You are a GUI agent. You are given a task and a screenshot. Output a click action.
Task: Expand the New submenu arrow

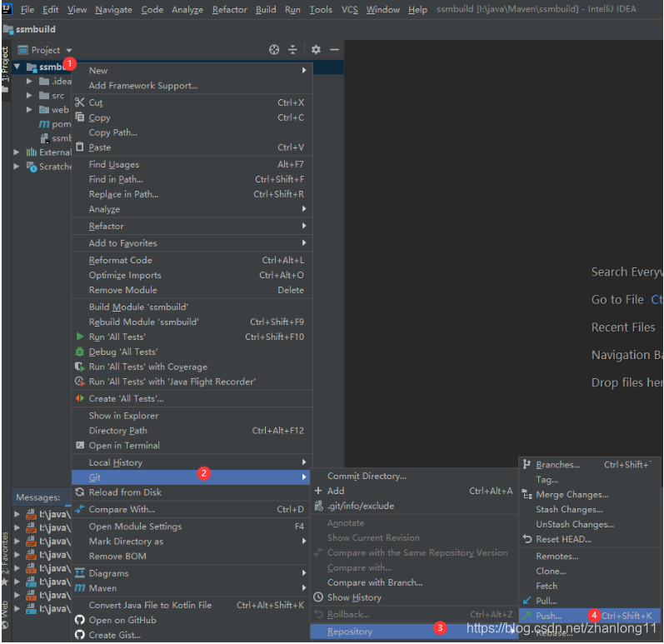(x=303, y=70)
